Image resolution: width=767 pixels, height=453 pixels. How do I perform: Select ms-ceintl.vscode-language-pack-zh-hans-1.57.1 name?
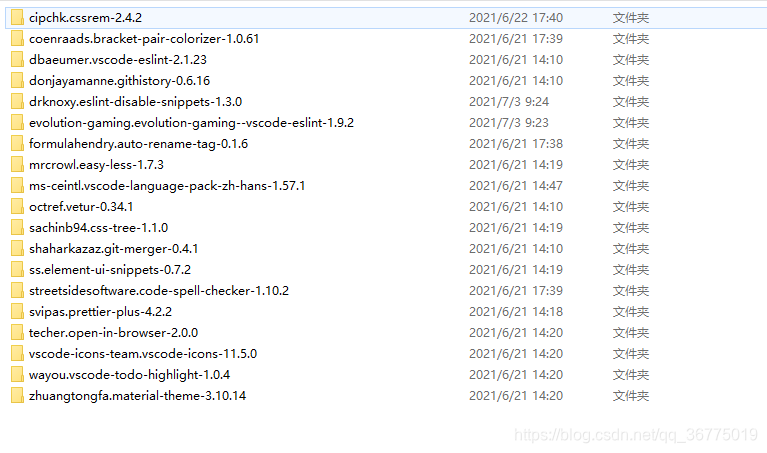(x=167, y=186)
